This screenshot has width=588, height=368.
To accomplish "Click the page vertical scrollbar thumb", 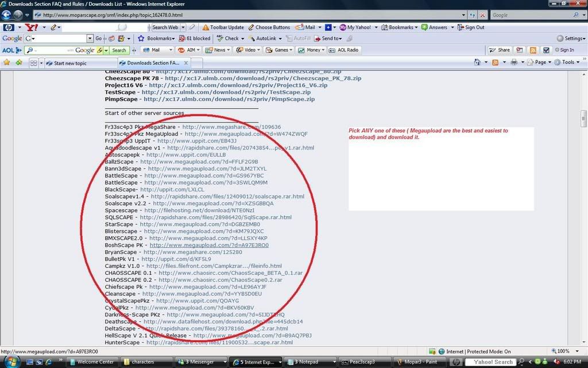I will pyautogui.click(x=583, y=118).
